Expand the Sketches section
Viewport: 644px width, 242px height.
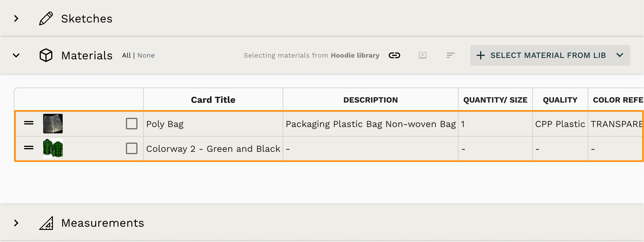16,19
